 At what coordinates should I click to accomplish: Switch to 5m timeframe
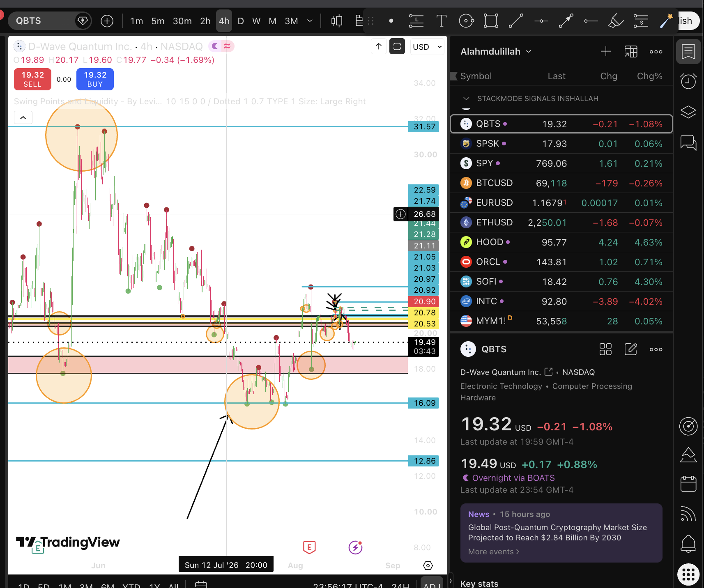tap(158, 21)
